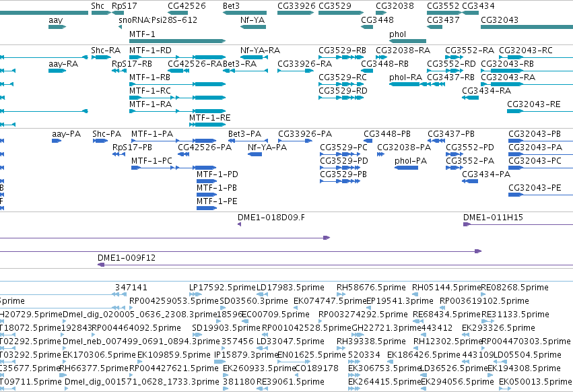Select the CG3529 gene label
Screen dimensions: 573x392
coord(335,6)
